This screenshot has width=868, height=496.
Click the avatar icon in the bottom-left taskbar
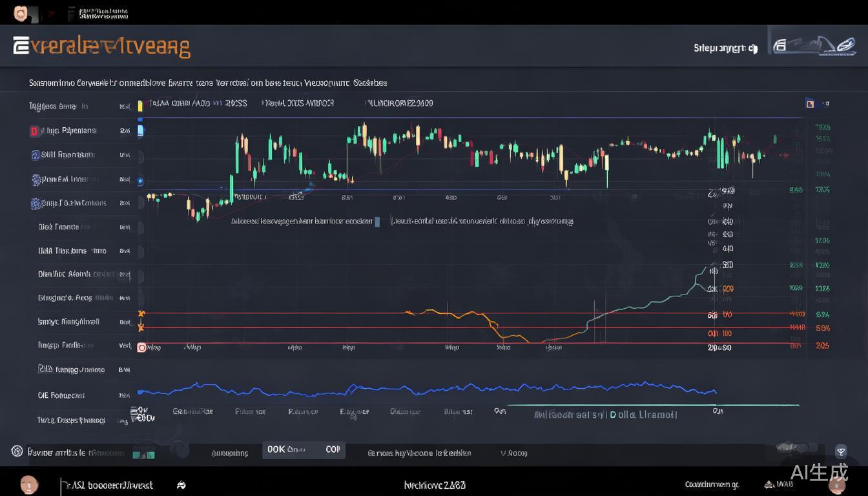click(x=28, y=484)
